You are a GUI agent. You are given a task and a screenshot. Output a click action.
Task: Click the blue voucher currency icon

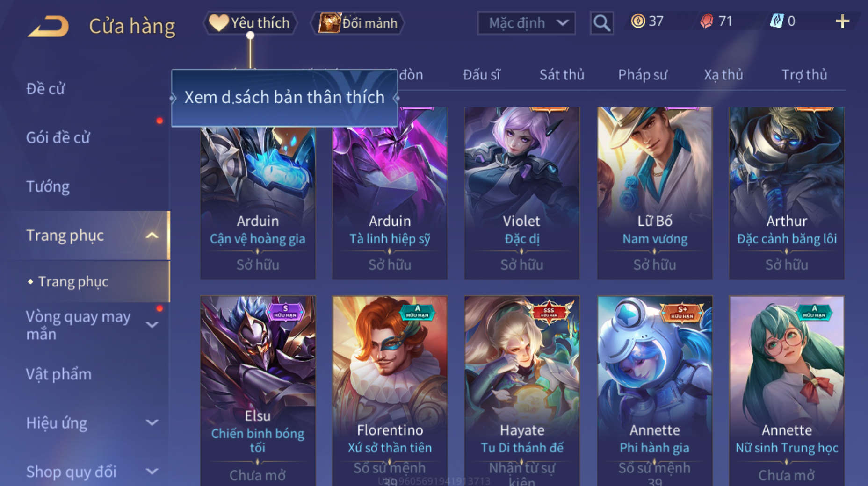click(777, 21)
